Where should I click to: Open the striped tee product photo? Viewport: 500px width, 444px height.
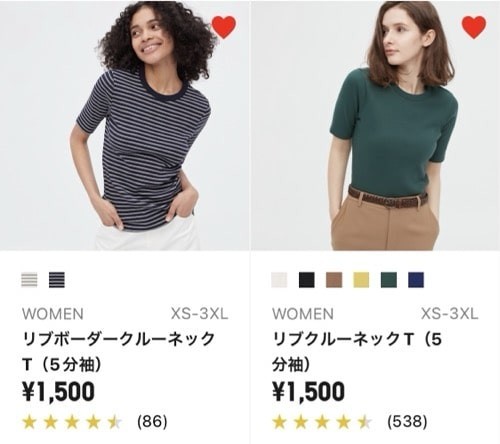pyautogui.click(x=125, y=125)
